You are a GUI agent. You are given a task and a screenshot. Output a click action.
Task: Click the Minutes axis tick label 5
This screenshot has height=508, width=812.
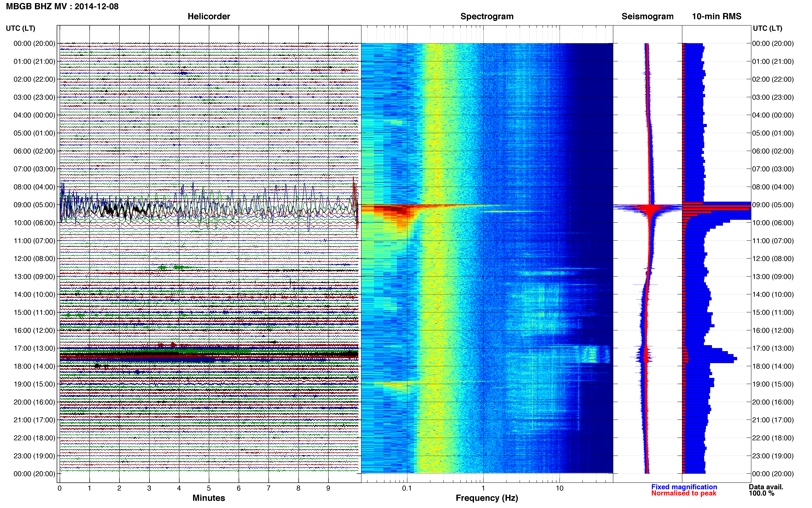[209, 488]
